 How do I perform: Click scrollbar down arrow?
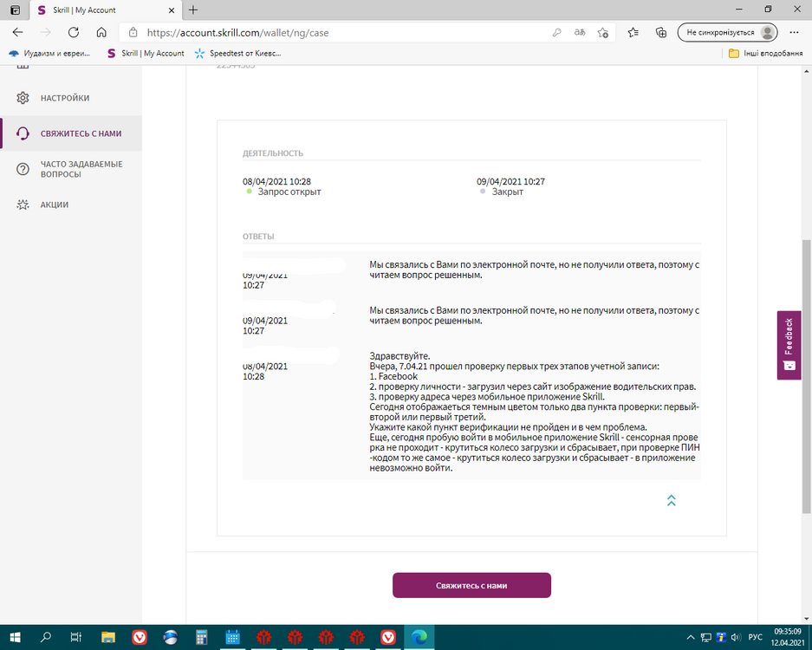pos(807,619)
